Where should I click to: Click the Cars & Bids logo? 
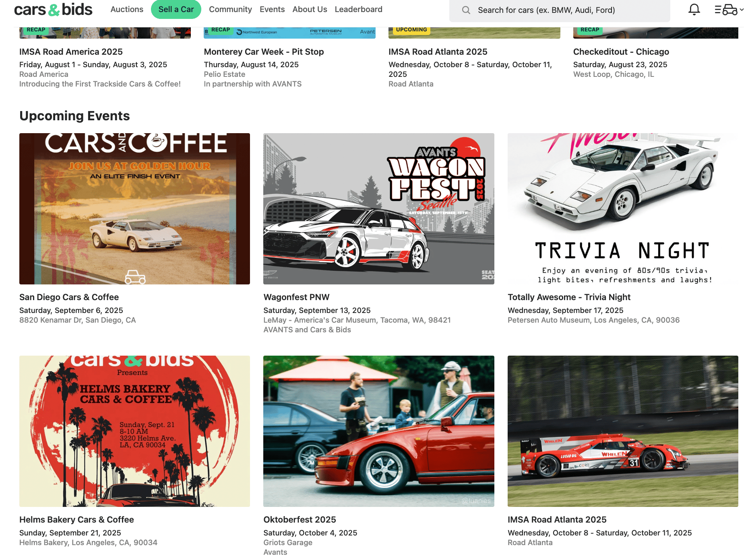pos(53,9)
